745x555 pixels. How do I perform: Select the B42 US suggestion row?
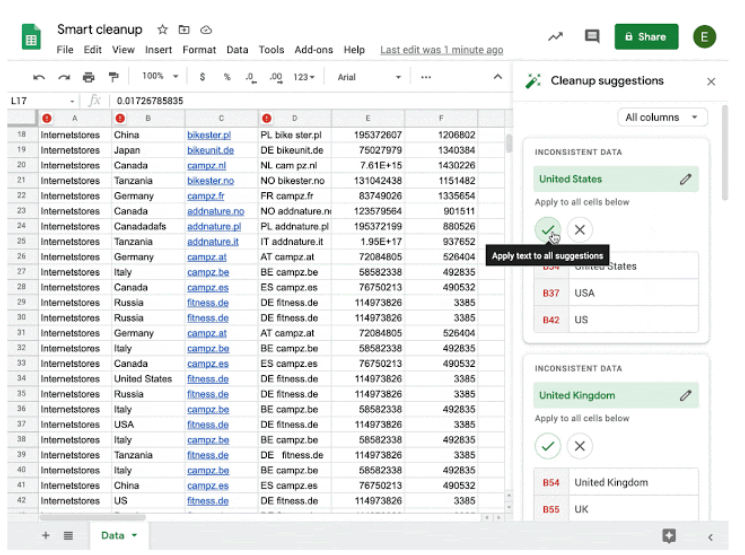pyautogui.click(x=616, y=320)
